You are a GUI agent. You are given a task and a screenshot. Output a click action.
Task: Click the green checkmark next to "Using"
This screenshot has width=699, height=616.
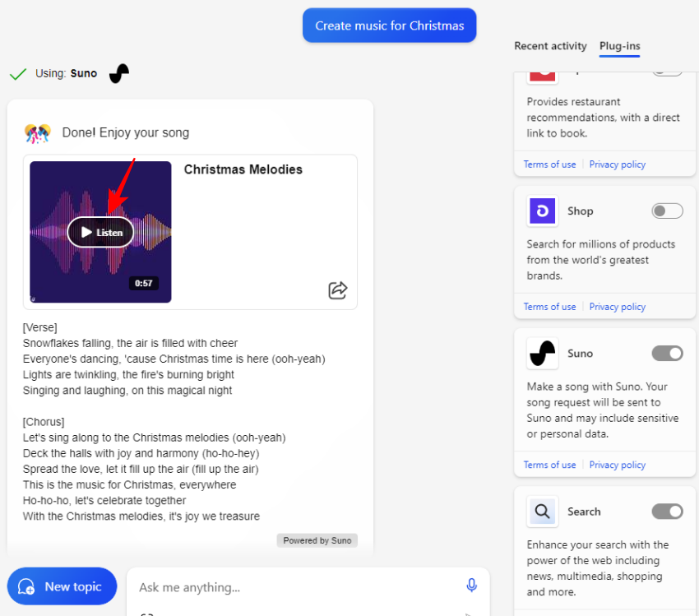pyautogui.click(x=18, y=74)
